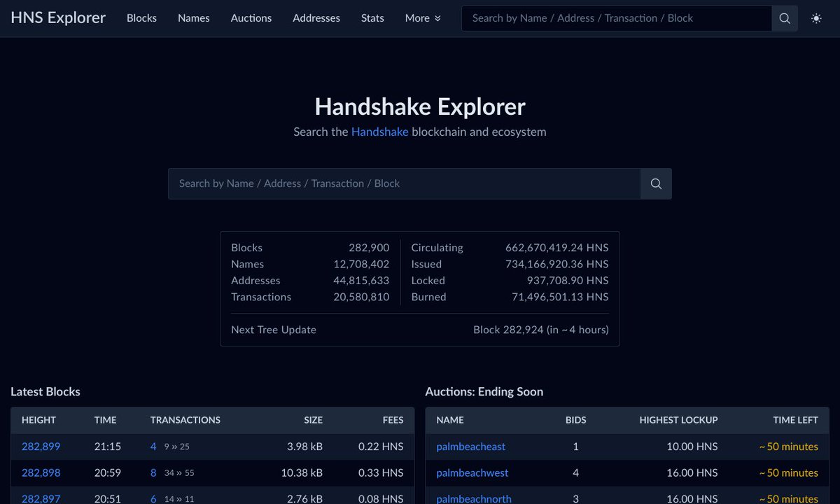Open the Addresses menu item
Screen dimensions: 840x504
tap(316, 18)
